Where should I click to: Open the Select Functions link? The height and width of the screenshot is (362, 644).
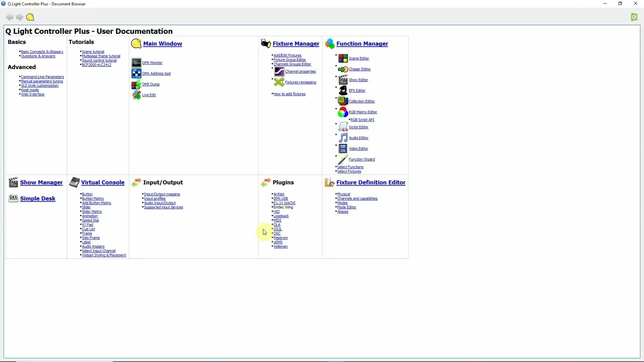(350, 167)
